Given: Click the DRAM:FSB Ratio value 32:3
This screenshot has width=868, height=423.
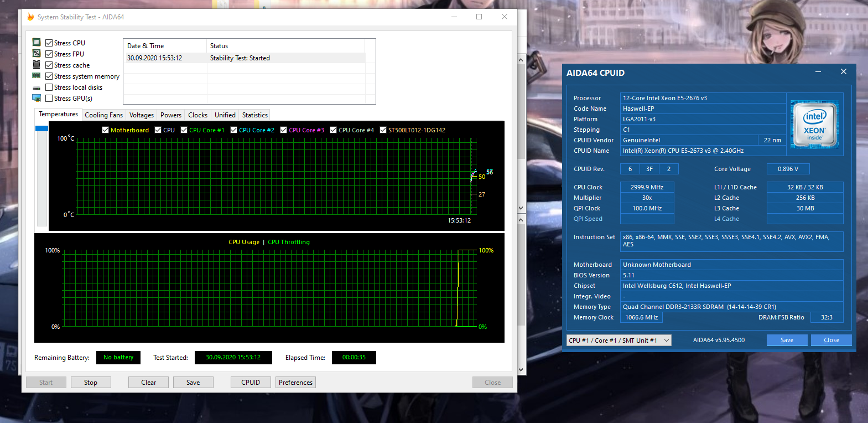Looking at the screenshot, I should (x=827, y=317).
